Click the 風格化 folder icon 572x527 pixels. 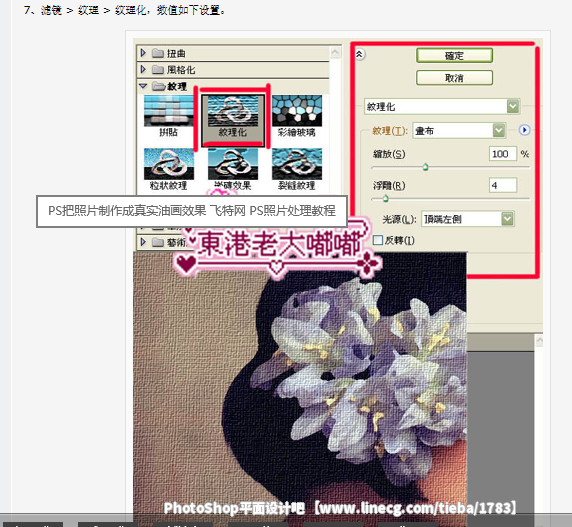pyautogui.click(x=158, y=69)
